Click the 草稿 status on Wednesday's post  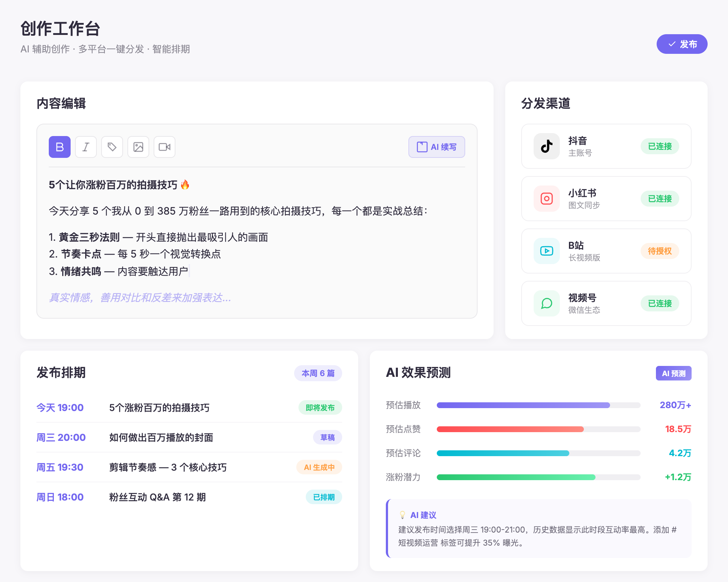tap(327, 437)
